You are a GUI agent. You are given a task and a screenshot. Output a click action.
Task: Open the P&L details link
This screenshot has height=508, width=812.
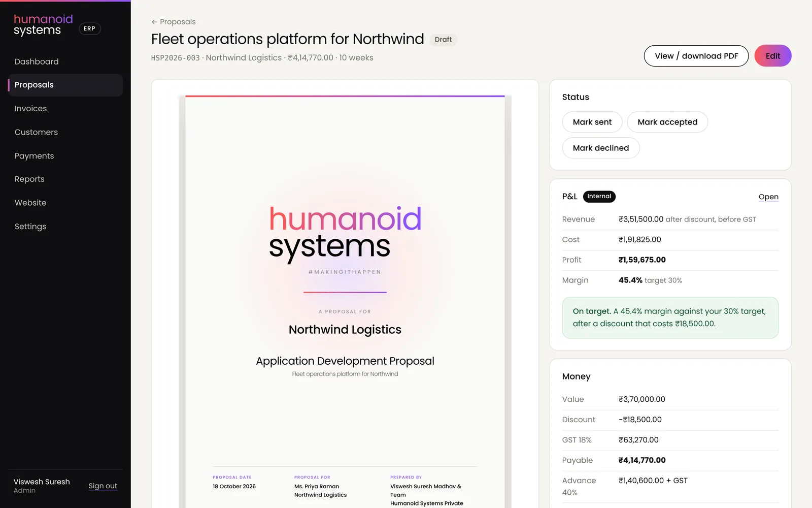point(768,197)
